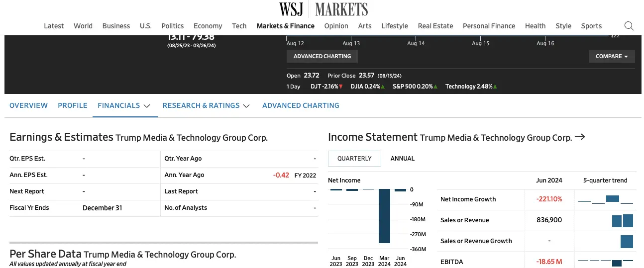The height and width of the screenshot is (268, 644).
Task: Open the Profile tab
Action: [x=73, y=105]
